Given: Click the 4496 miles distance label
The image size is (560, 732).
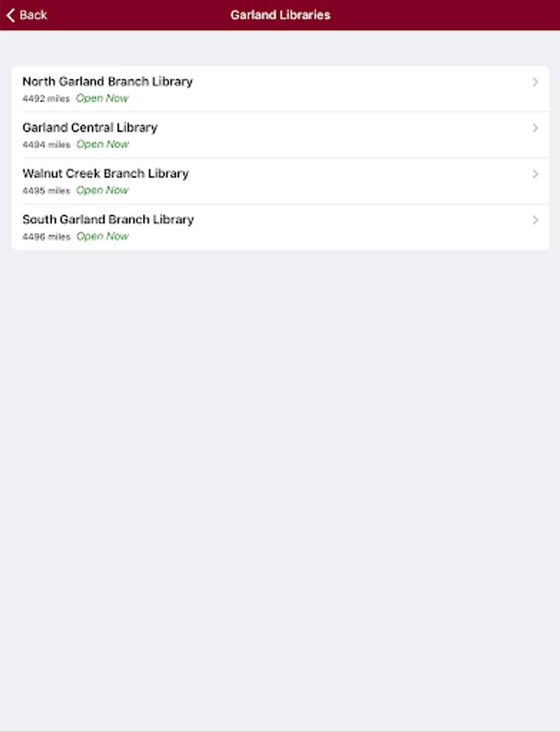Looking at the screenshot, I should point(46,237).
